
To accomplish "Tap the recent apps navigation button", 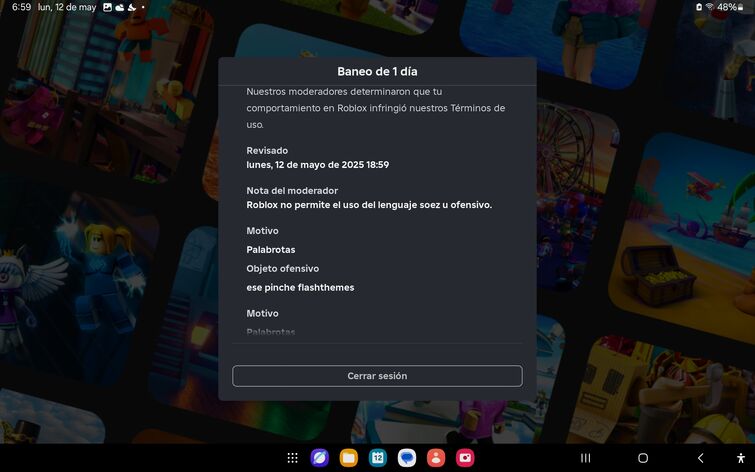I will point(586,458).
